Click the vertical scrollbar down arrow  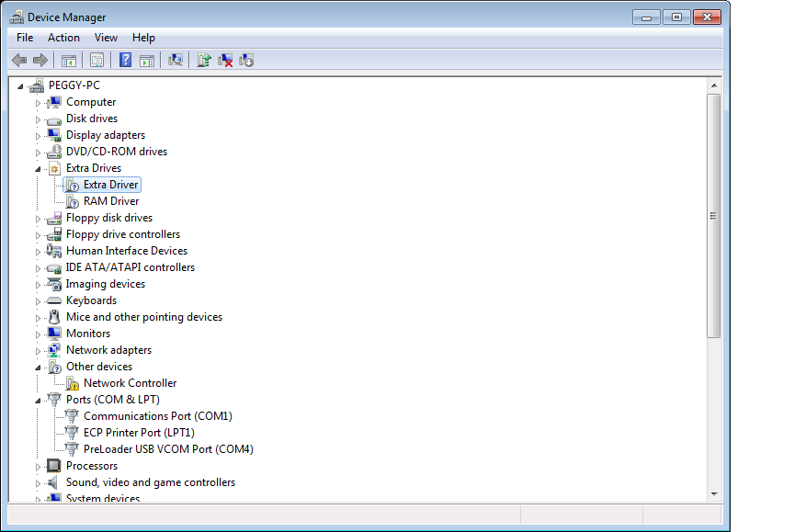713,493
